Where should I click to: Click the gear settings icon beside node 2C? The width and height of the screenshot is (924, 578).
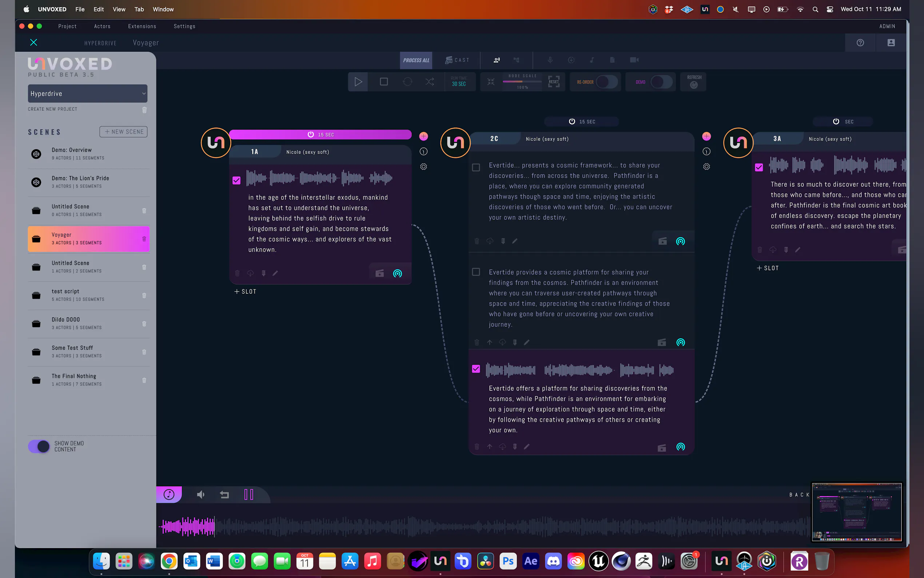point(706,167)
